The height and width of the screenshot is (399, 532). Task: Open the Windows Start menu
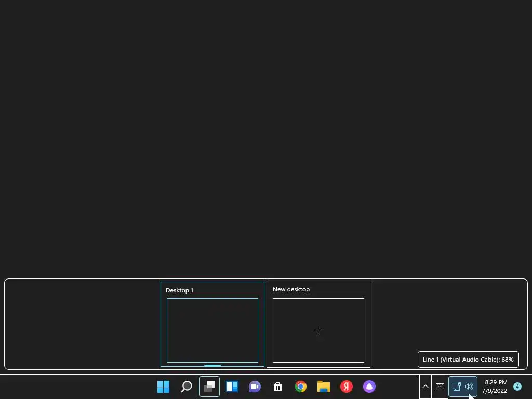pyautogui.click(x=163, y=387)
